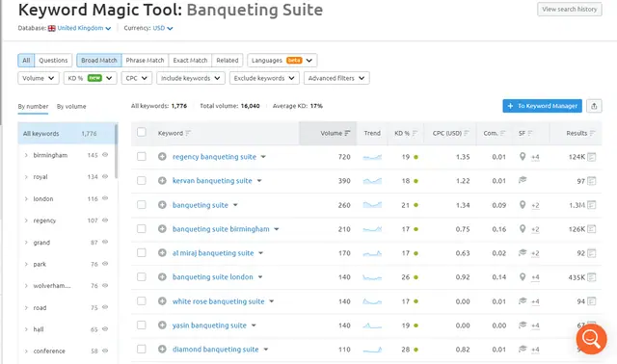Open the Exclude keywords dropdown
Screen dimensions: 617x364
pos(264,78)
